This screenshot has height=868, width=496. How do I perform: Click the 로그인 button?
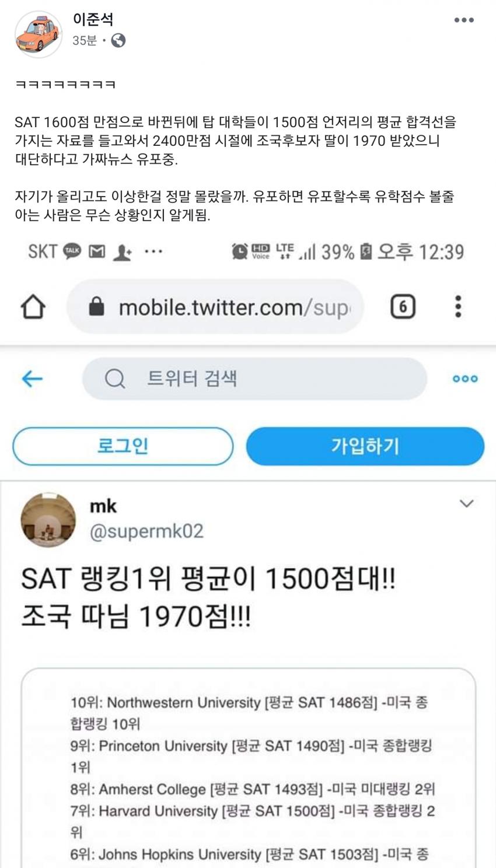(x=123, y=446)
